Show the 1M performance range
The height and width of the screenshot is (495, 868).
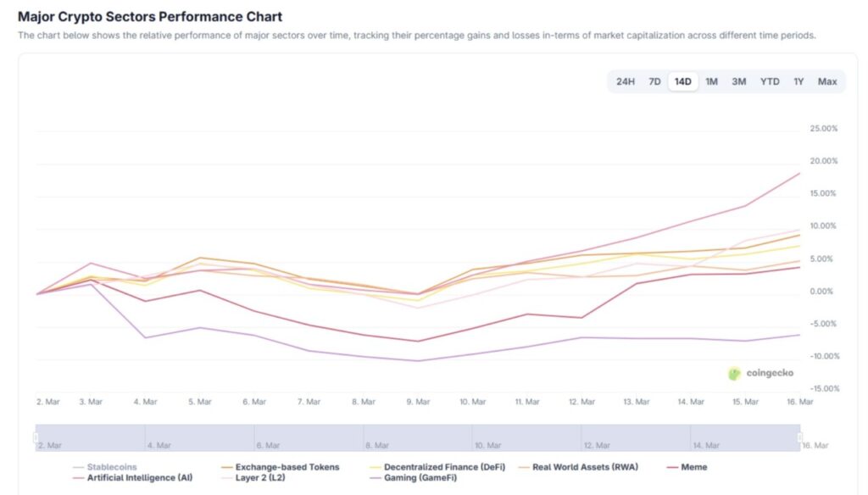coord(711,81)
